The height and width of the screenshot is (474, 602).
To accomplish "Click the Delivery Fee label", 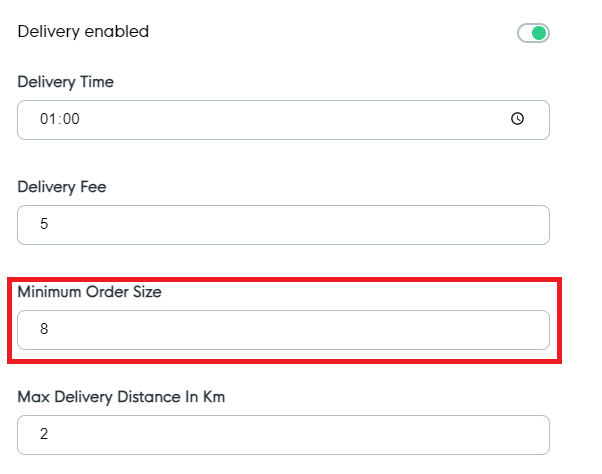I will 60,187.
